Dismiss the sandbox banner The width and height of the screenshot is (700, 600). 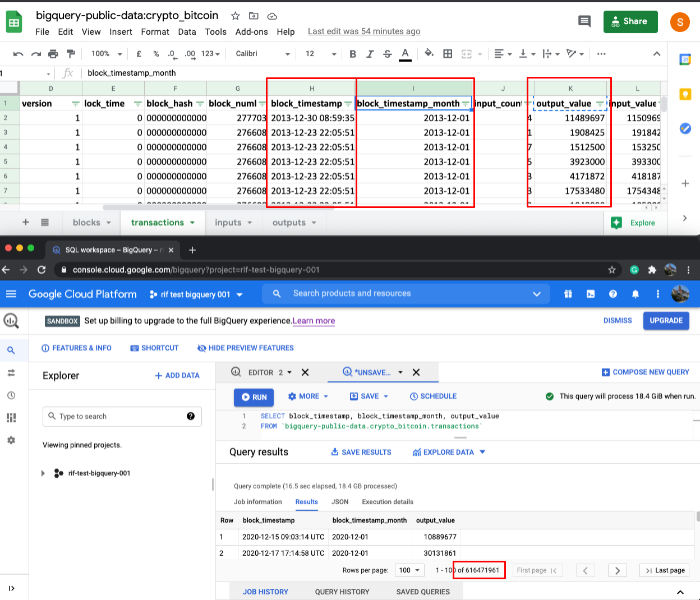pos(618,321)
